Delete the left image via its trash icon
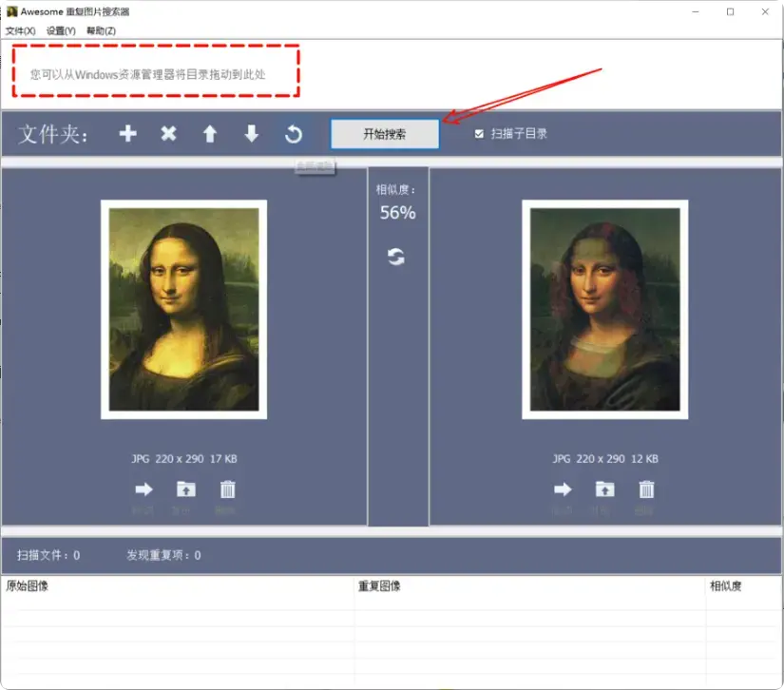 pos(227,489)
